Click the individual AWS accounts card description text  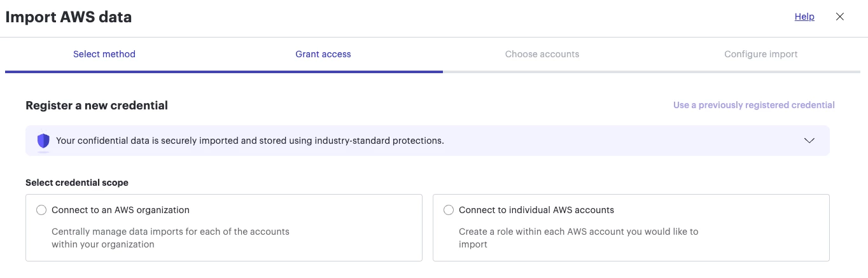click(x=578, y=238)
